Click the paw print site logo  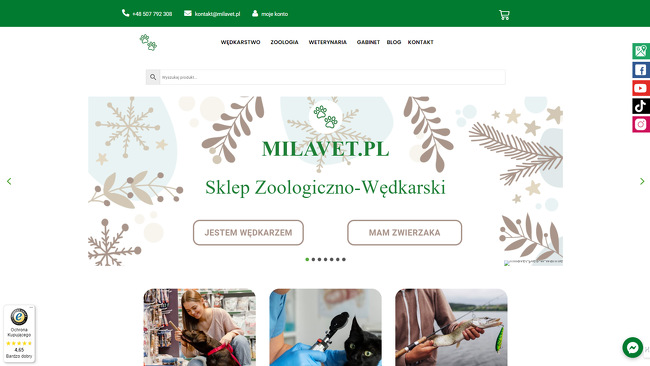tap(148, 42)
